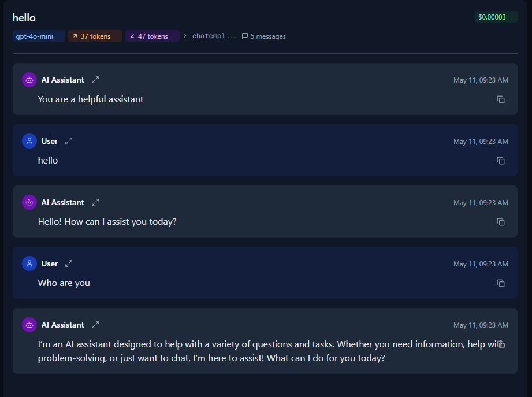532x397 pixels.
Task: Click the $0.00003 cost badge
Action: (x=496, y=17)
